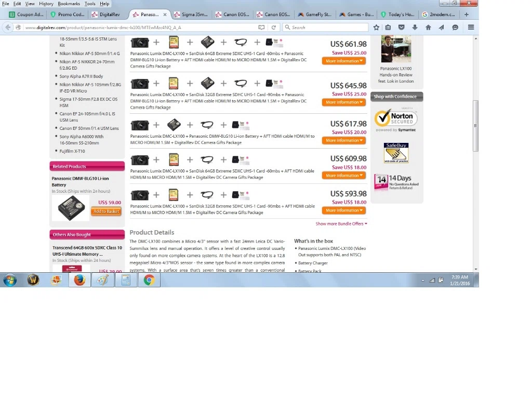Click camera image in US$ 661.98 bundle

140,43
